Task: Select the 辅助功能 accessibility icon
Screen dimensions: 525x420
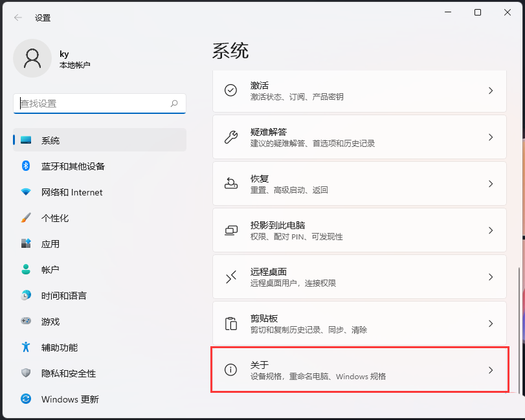Action: [x=25, y=348]
